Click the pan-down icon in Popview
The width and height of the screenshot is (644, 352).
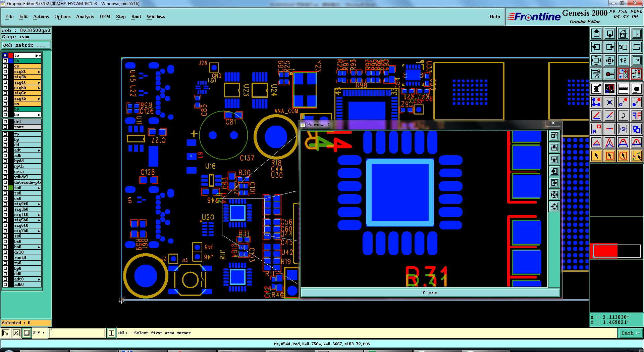pyautogui.click(x=554, y=159)
